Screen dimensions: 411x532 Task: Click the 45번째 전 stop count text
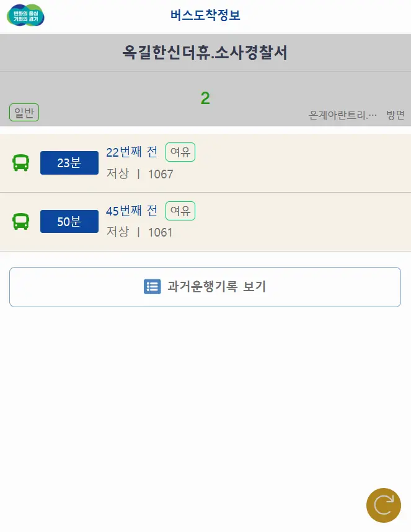(x=132, y=211)
